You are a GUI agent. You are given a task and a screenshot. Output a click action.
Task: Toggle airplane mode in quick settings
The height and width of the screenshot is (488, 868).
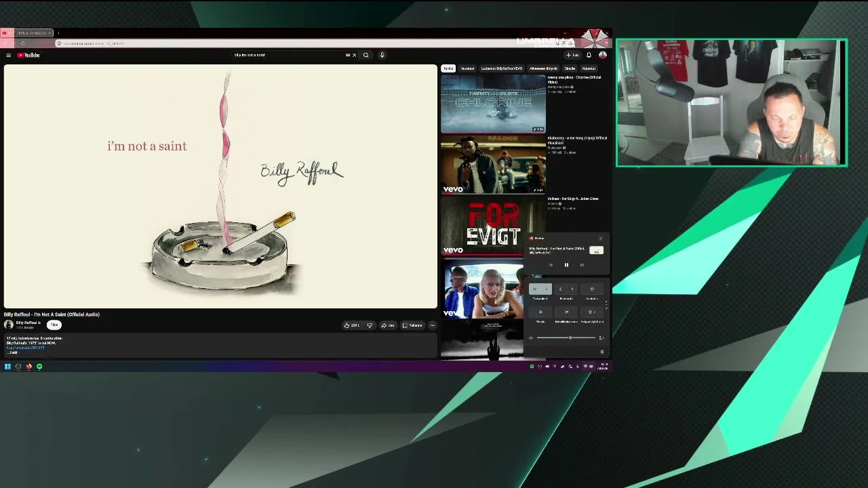592,289
